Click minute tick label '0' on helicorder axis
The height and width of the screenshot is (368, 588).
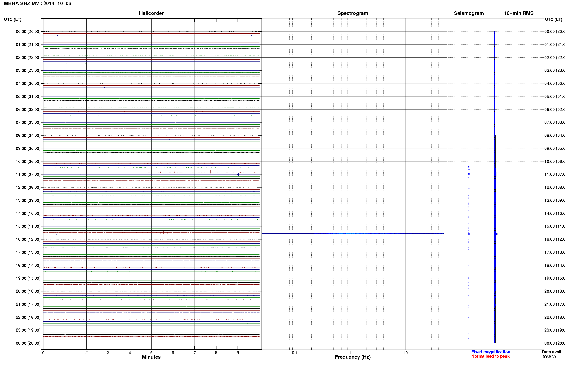pyautogui.click(x=43, y=353)
